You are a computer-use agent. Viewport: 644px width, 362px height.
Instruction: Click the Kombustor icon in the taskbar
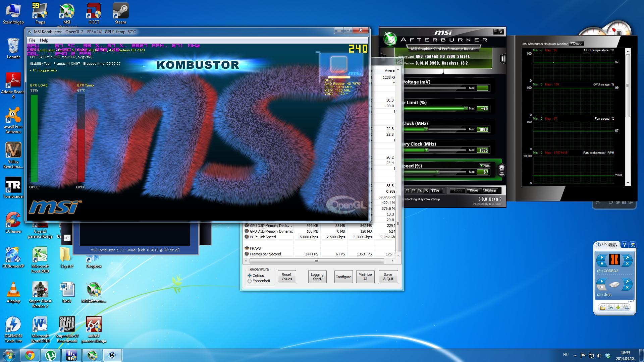[112, 355]
